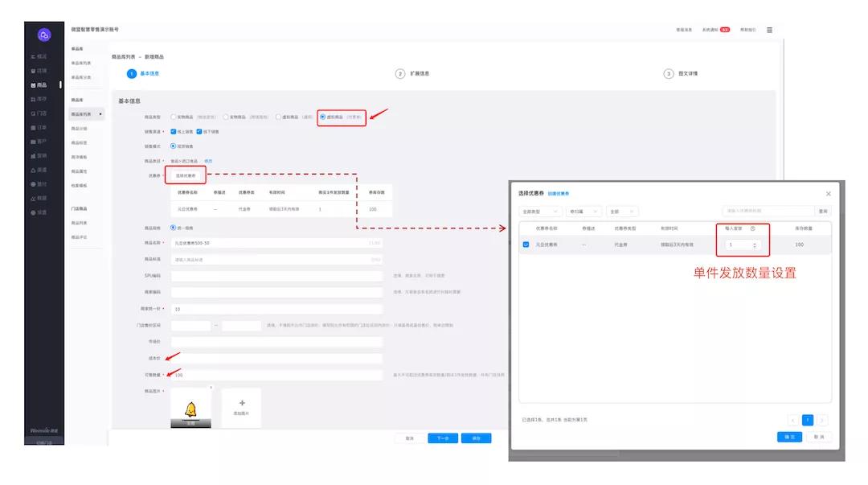Click the help icon beside 每人发放 column

pos(752,228)
